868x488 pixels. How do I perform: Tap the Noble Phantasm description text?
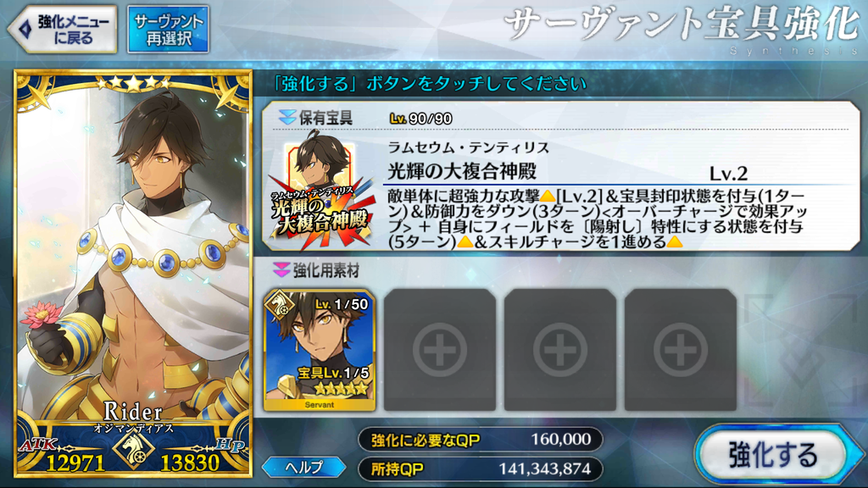(596, 219)
